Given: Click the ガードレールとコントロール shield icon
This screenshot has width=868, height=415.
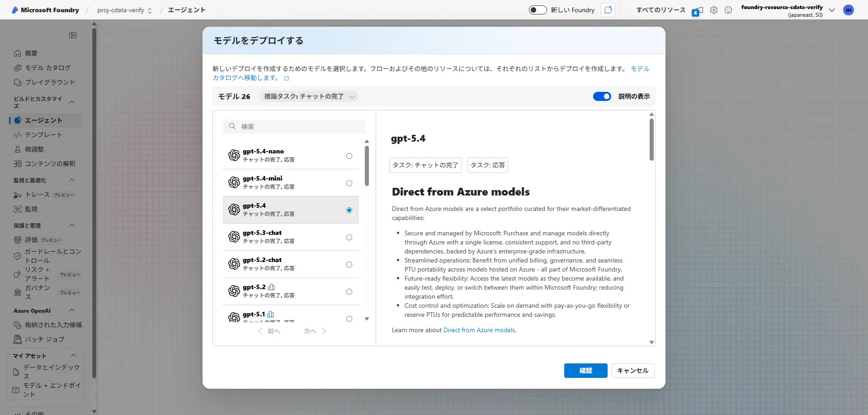Looking at the screenshot, I should (17, 256).
